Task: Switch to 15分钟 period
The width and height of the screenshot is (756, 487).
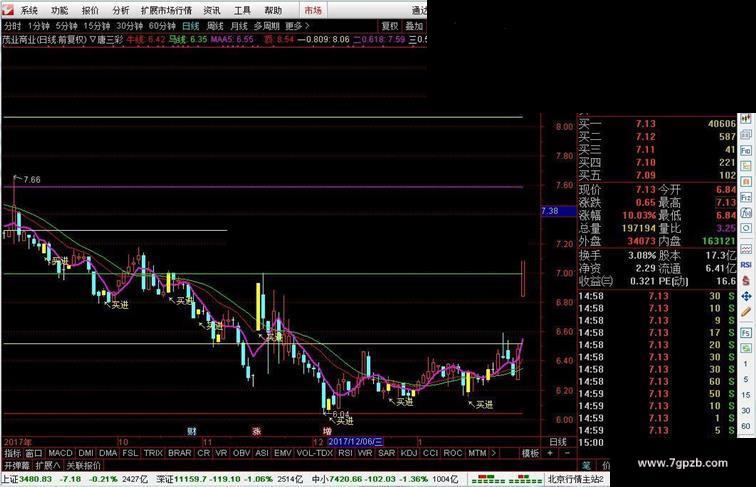Action: (x=97, y=26)
